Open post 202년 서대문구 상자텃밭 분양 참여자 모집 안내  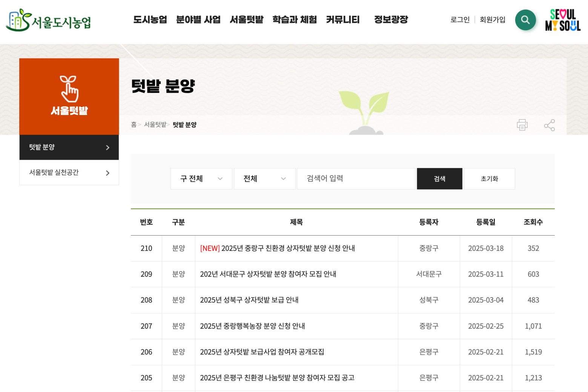[268, 274]
